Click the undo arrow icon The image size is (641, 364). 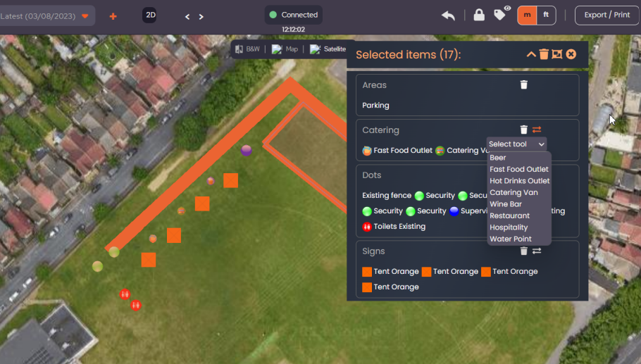(448, 15)
